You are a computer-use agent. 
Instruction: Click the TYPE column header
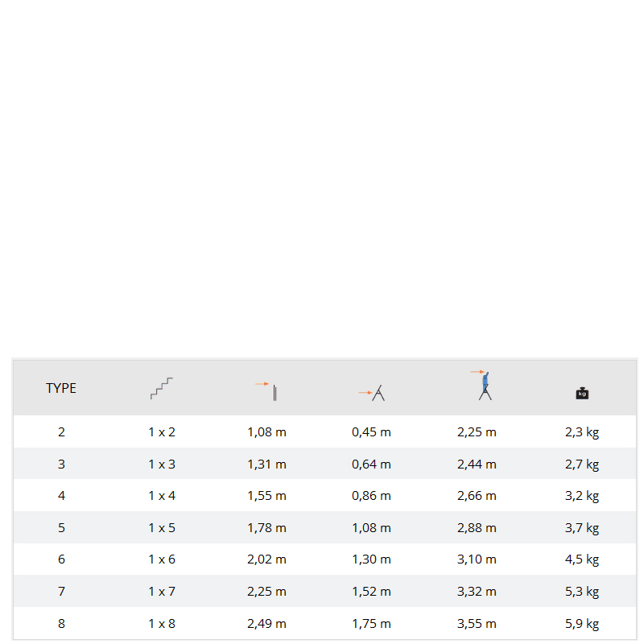point(61,388)
